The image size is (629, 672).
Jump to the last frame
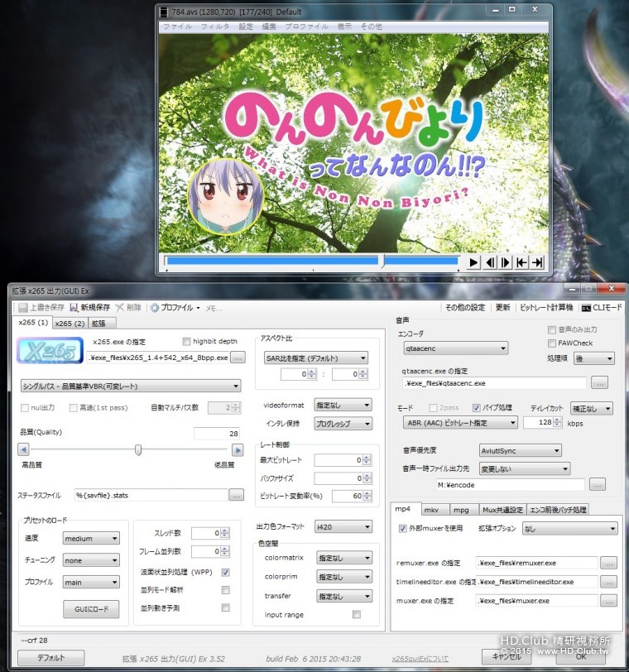point(537,262)
